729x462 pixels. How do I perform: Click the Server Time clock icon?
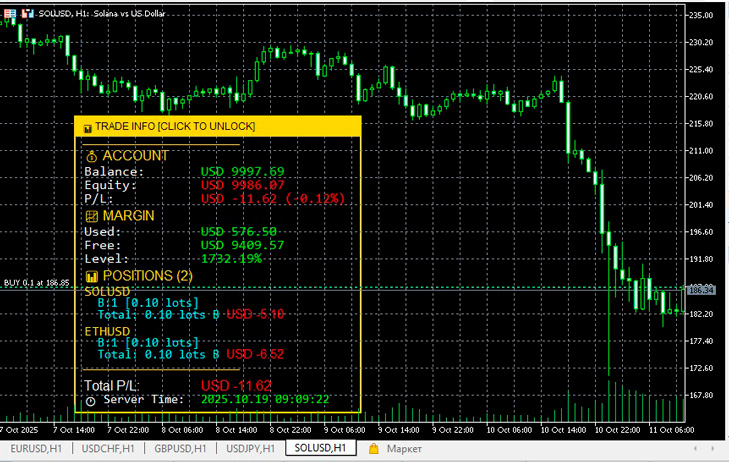tap(91, 400)
